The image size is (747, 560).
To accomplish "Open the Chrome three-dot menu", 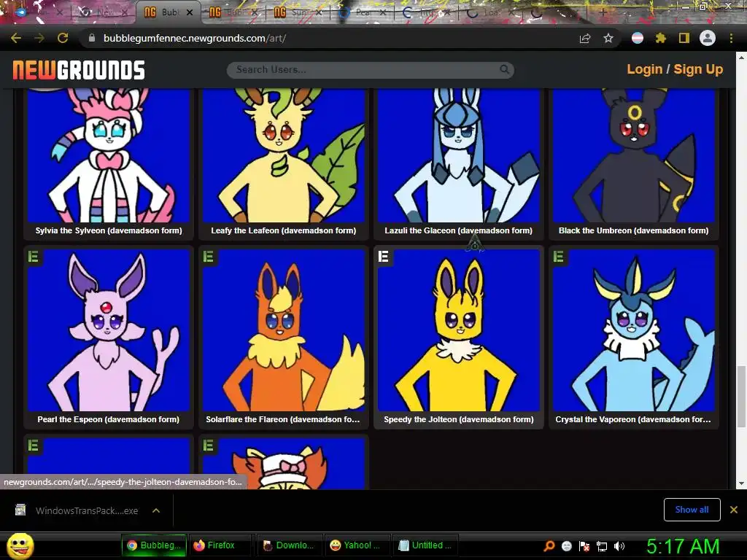I will 731,38.
